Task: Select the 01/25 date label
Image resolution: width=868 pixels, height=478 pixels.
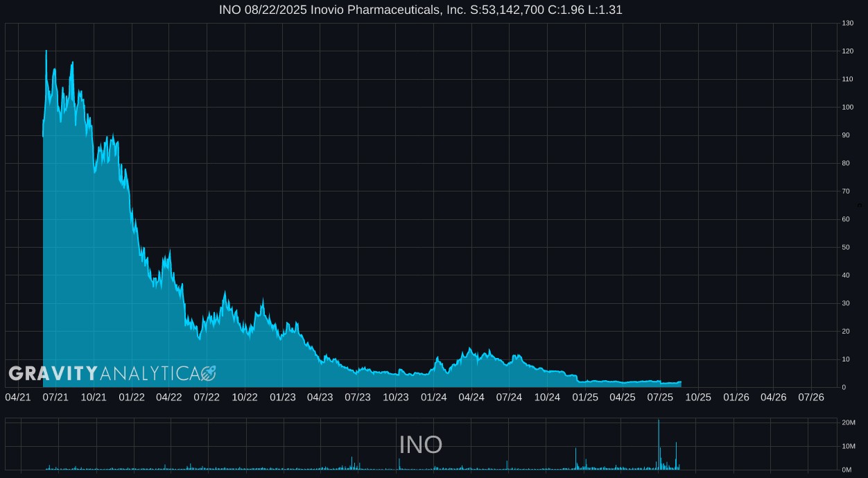Action: coord(585,397)
